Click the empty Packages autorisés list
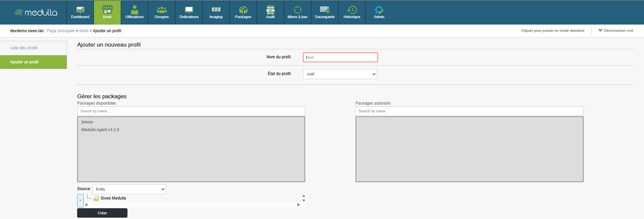The width and height of the screenshot is (644, 219). point(470,149)
